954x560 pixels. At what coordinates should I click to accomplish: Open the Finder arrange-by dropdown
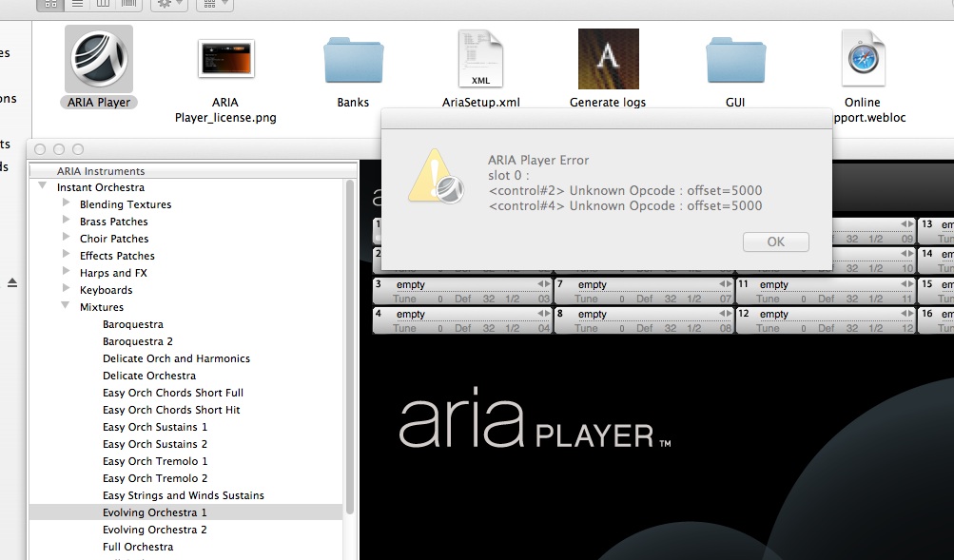pyautogui.click(x=214, y=5)
